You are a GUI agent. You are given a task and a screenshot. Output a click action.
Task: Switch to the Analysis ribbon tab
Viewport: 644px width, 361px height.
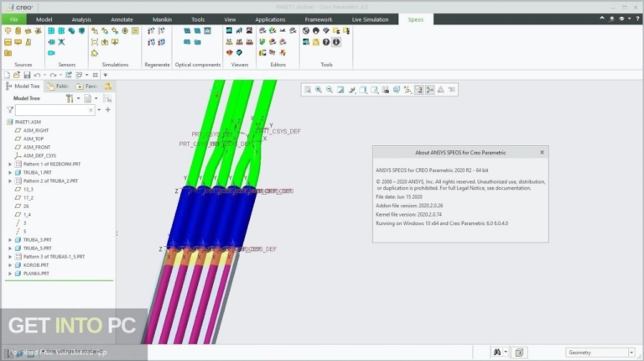pos(81,19)
